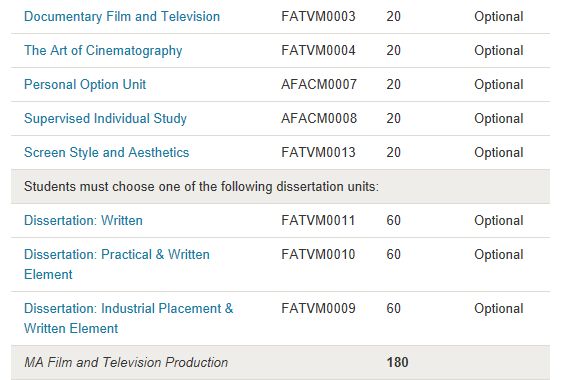Open The Art of Cinematography link
584x380 pixels.
[x=103, y=51]
